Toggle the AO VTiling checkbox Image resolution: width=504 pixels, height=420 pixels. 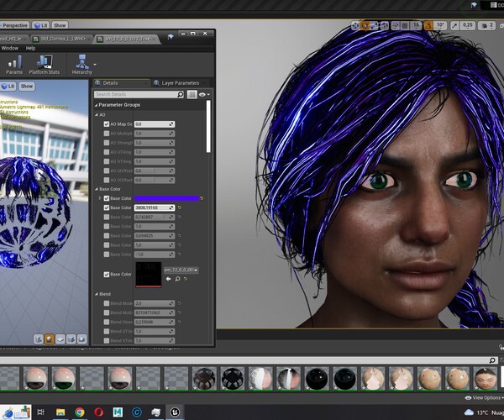tap(107, 161)
